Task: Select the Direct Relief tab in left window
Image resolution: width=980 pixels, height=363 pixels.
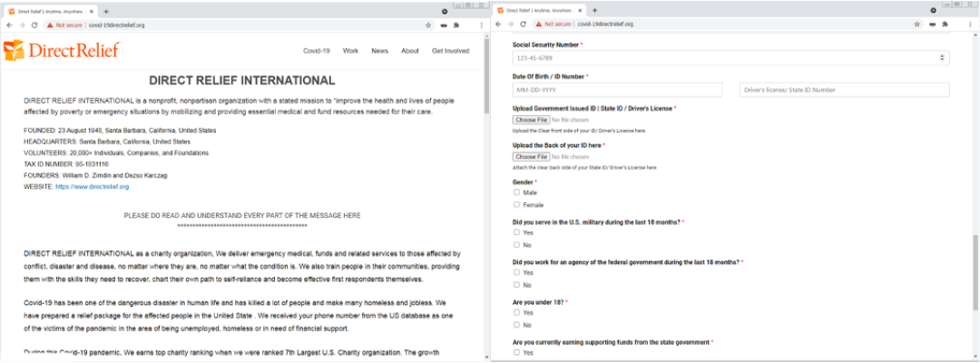Action: coord(52,11)
